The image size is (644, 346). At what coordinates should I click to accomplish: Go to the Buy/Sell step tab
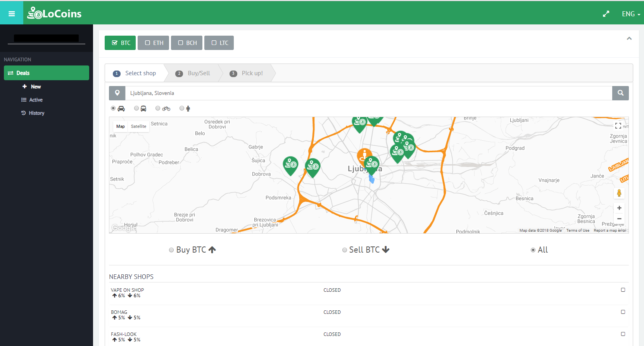(193, 73)
